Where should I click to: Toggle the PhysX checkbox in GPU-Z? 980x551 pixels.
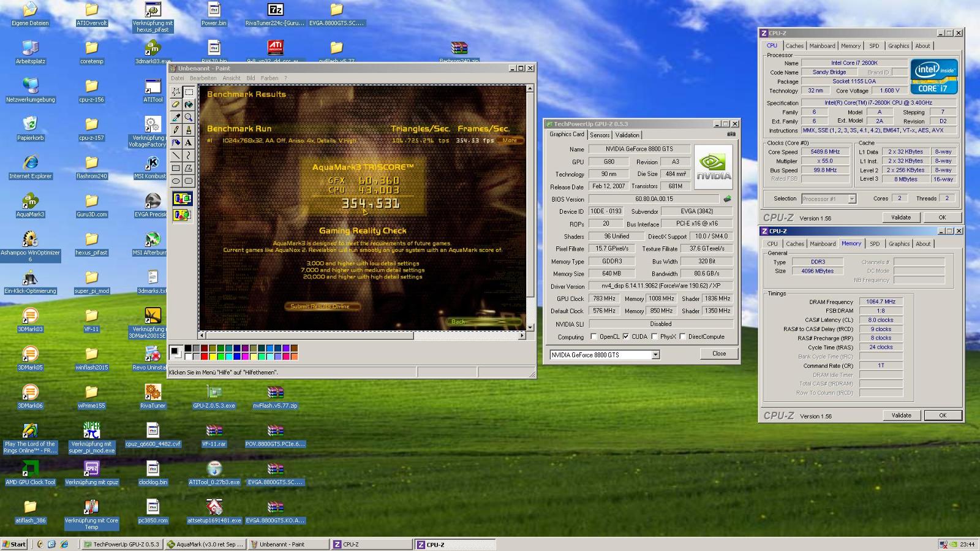655,336
